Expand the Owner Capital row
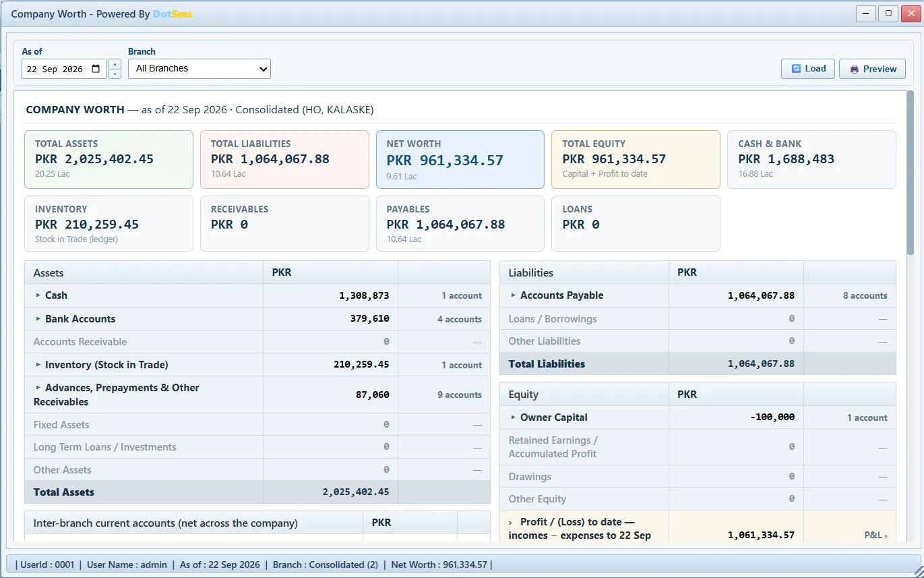The width and height of the screenshot is (924, 578). coord(514,417)
